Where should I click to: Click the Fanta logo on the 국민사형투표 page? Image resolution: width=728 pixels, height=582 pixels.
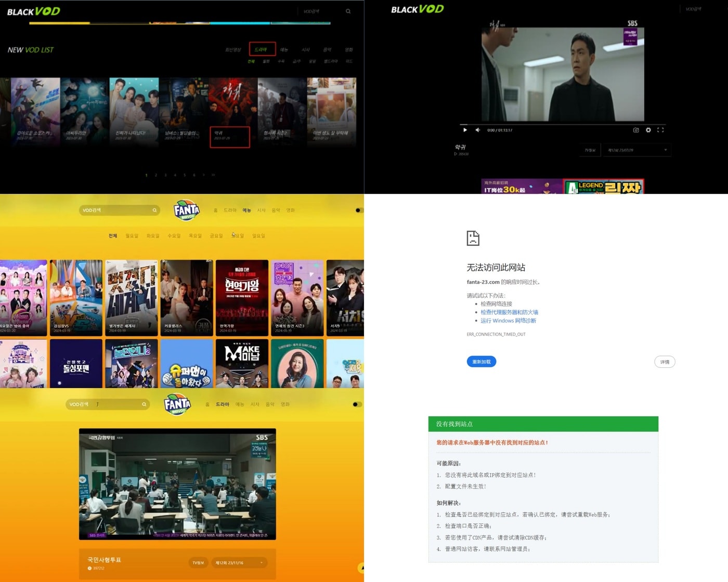coord(177,404)
